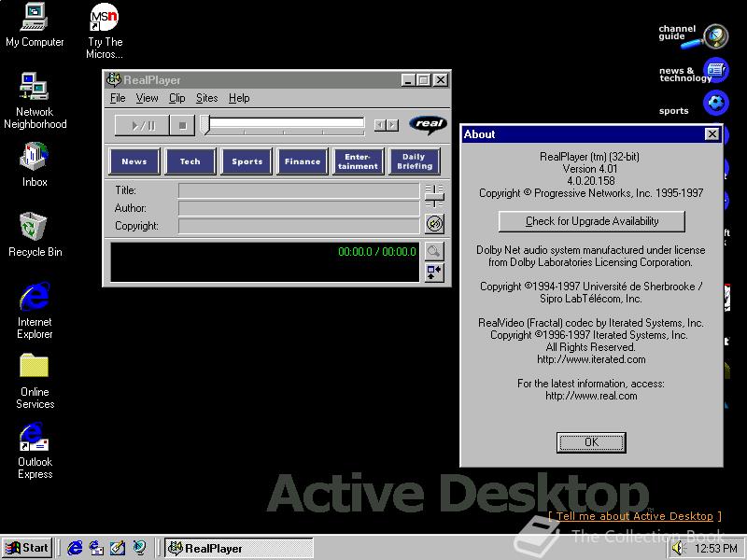Click the http://www.iterated.com text in About
747x560 pixels.
point(591,359)
